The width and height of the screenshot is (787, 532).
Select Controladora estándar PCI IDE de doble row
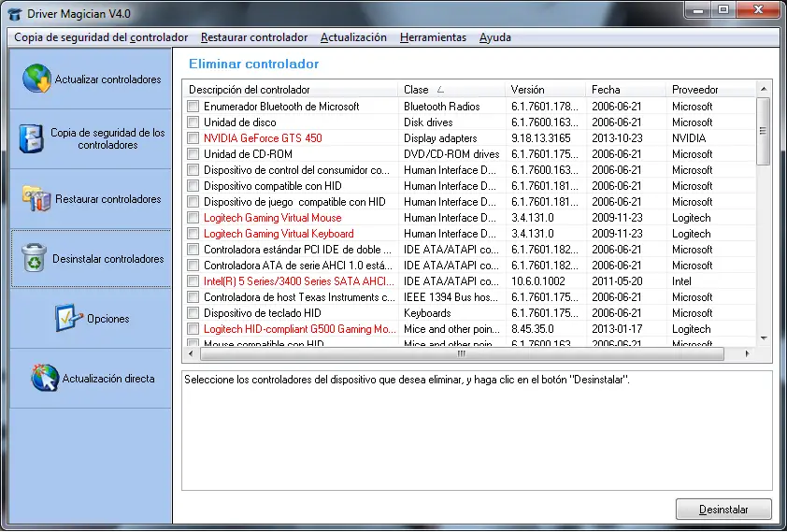pos(469,250)
